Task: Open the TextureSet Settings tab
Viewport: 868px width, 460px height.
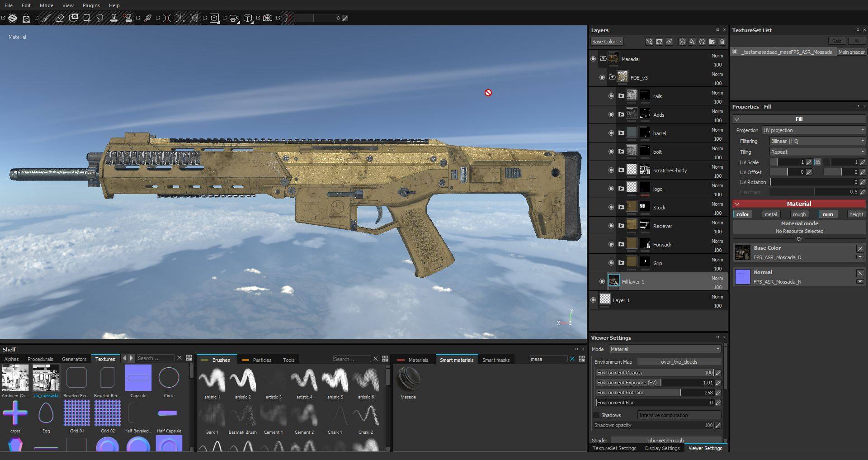Action: 614,448
